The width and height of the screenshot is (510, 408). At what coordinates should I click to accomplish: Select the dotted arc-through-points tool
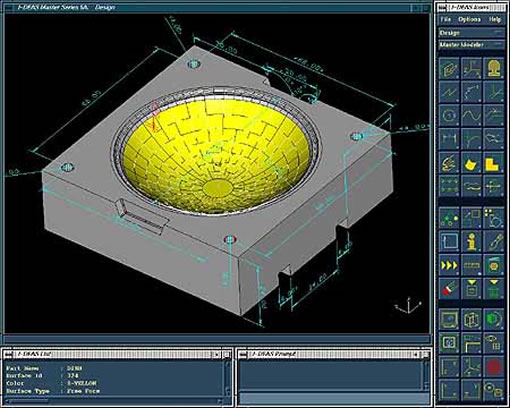(x=471, y=92)
